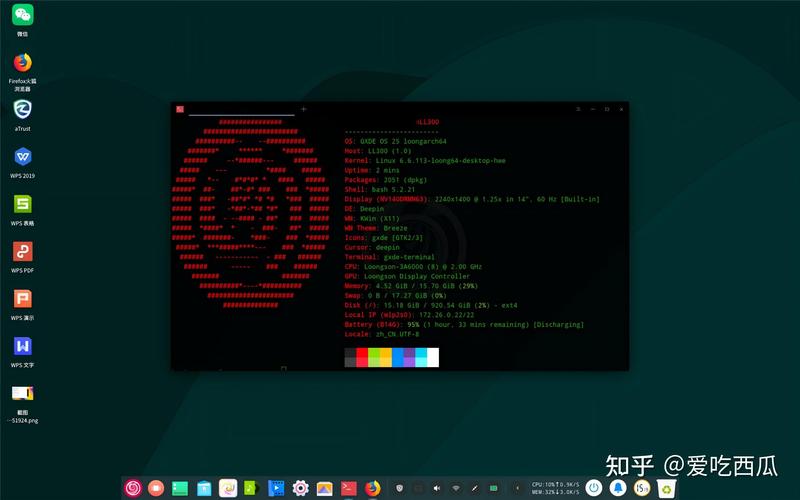Open Firefox from the dock
This screenshot has height=500, width=800.
pos(373,488)
